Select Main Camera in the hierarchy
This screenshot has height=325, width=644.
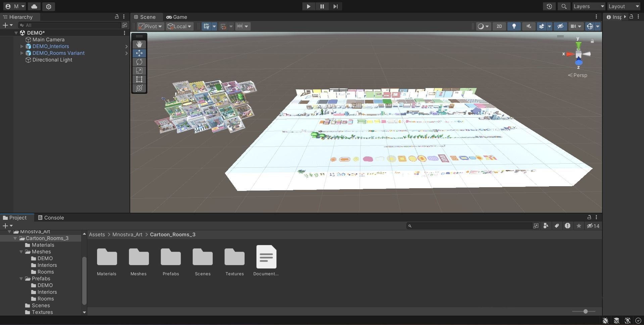(x=48, y=40)
